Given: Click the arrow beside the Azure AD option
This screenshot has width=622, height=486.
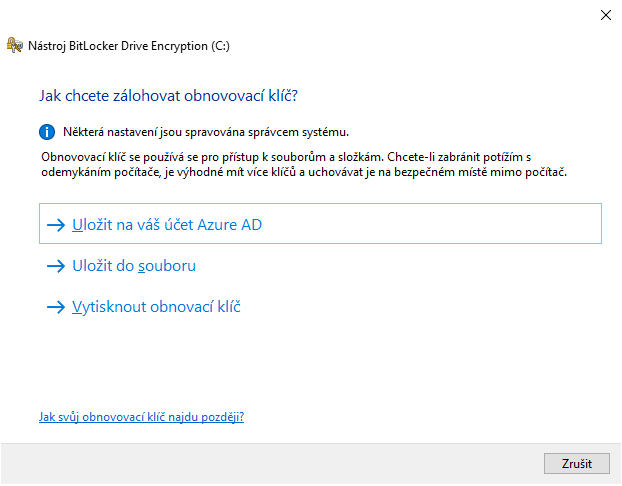Looking at the screenshot, I should pyautogui.click(x=56, y=225).
